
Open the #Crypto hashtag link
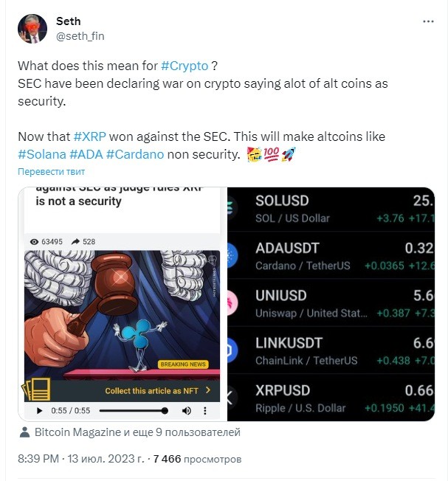[185, 66]
